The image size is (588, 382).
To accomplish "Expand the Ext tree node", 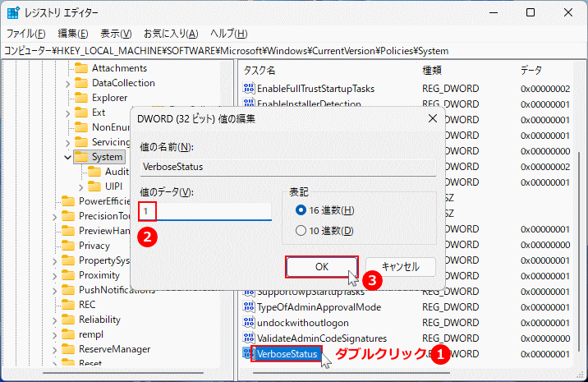I will (x=67, y=113).
